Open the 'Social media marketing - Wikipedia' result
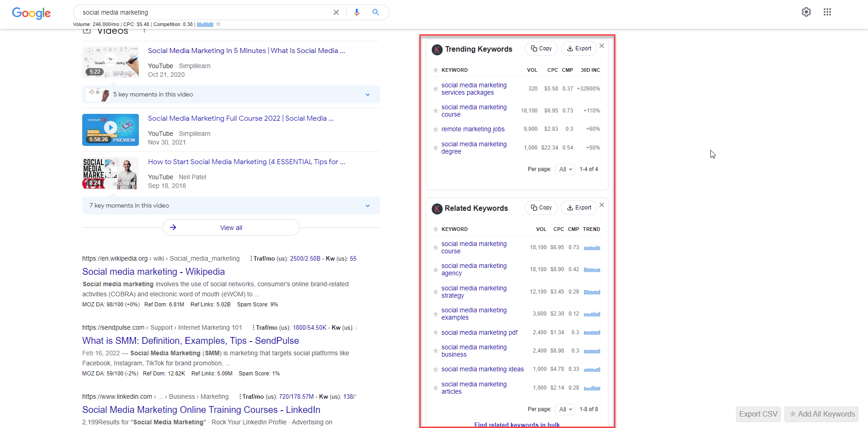Image resolution: width=868 pixels, height=428 pixels. [153, 271]
